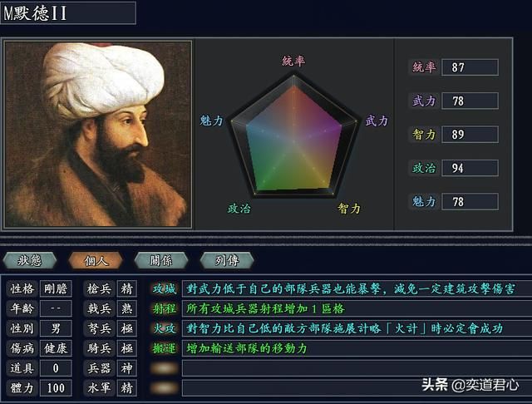Click the 統率 label in stats list
Image resolution: width=532 pixels, height=404 pixels.
point(424,67)
